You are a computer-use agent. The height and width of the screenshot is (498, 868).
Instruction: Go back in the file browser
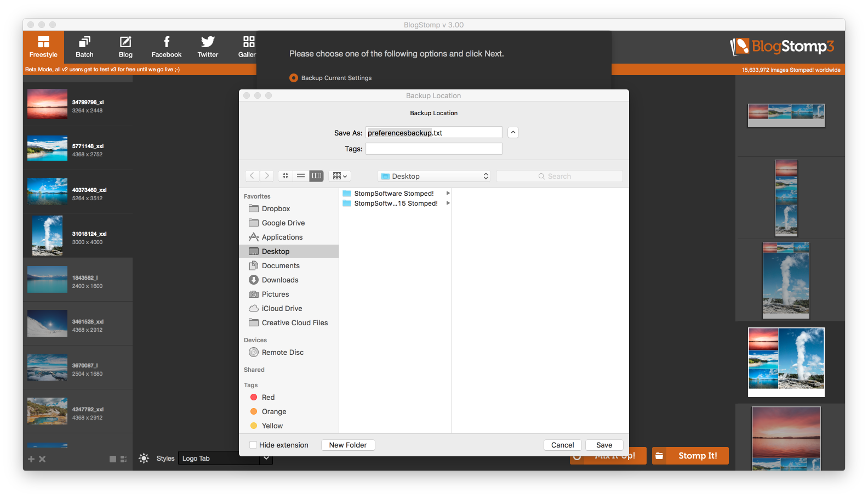pos(252,176)
